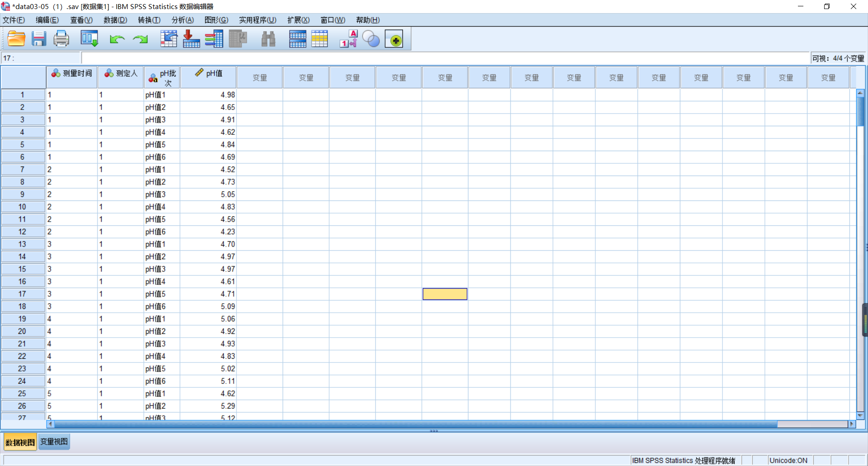
Task: Switch to the 变量视图 tab
Action: 54,442
